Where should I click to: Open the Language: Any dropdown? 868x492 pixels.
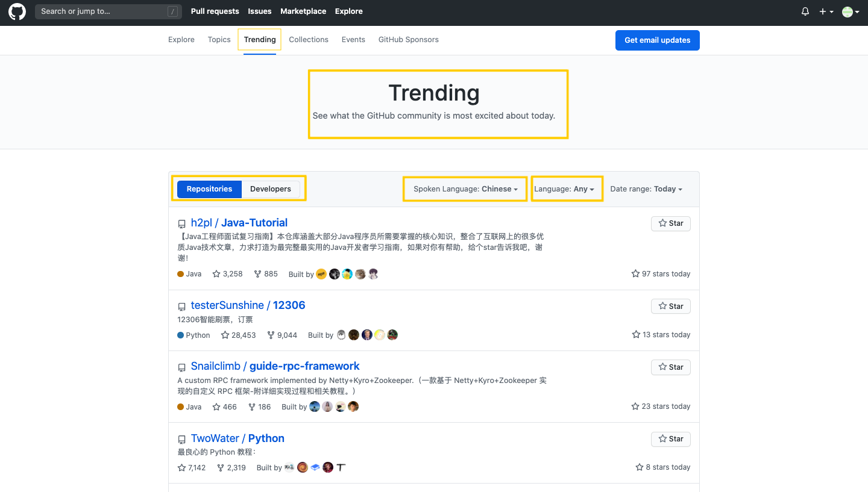pos(566,188)
